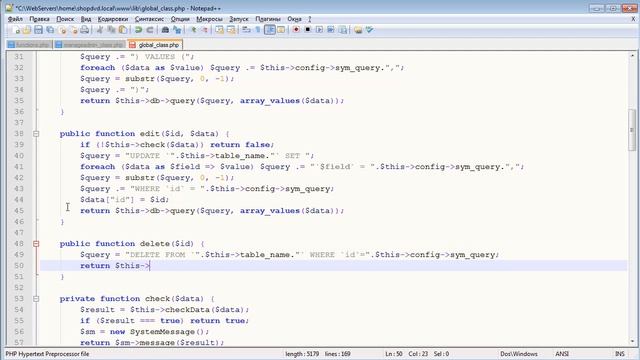Click vertical scrollbar up arrow
Viewport: 640px width, 360px height.
[x=632, y=56]
